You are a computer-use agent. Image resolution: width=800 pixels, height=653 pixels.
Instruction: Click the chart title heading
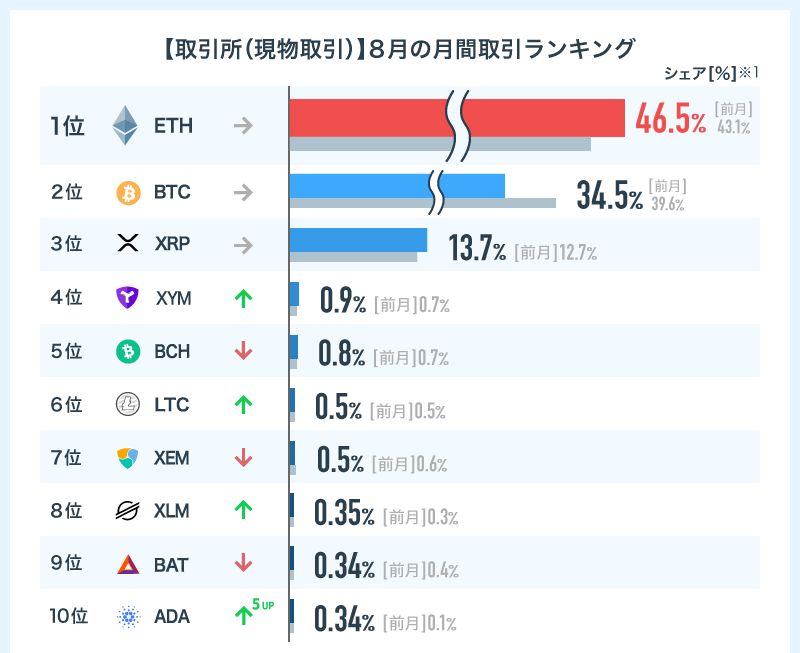[x=398, y=48]
